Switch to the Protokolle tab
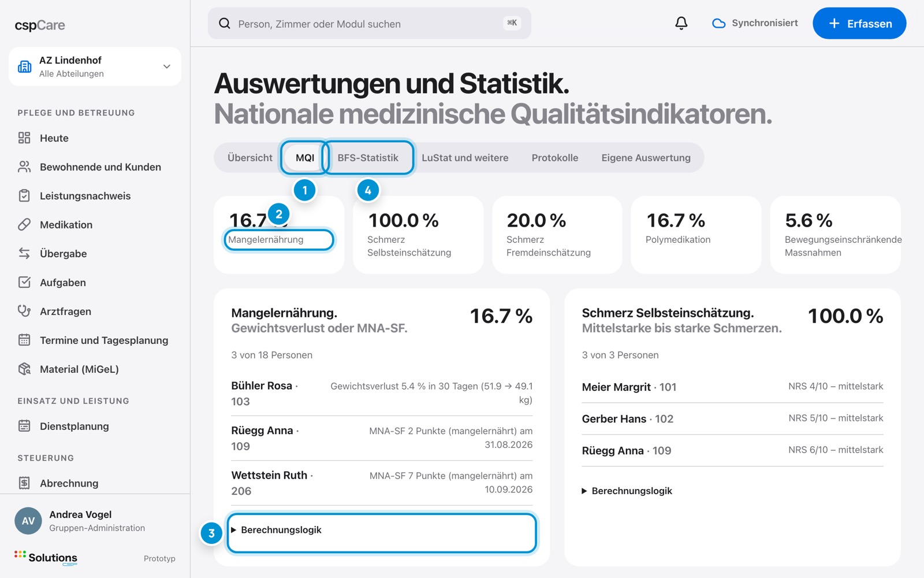 click(x=555, y=158)
